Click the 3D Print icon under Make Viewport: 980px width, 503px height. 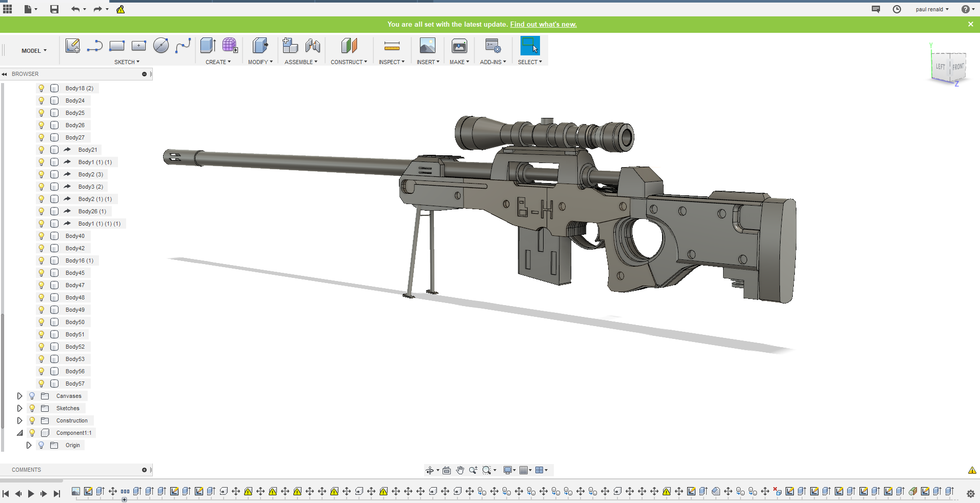458,46
